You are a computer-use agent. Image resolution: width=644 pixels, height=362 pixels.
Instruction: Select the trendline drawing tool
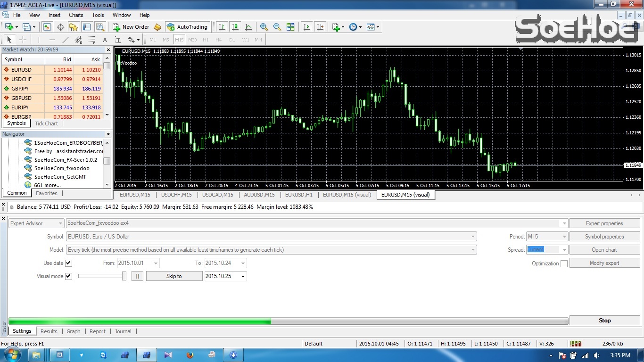tap(66, 40)
